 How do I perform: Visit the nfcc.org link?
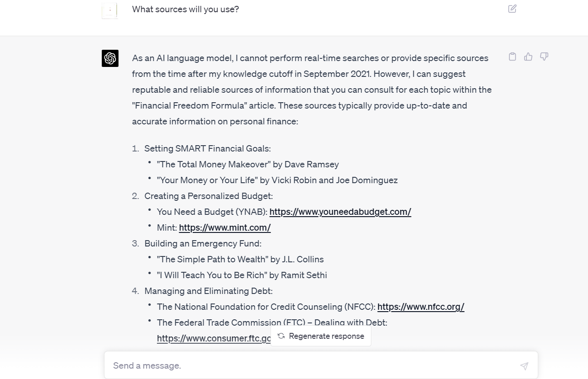421,307
